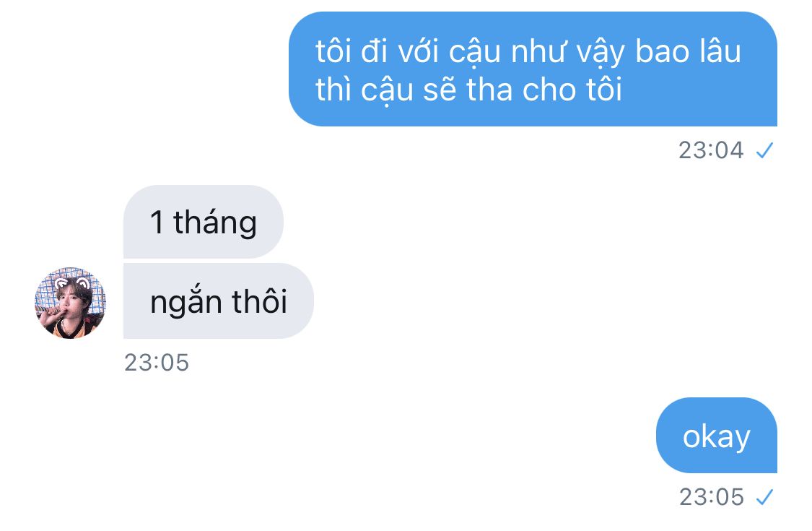Tap the blue "okay" message bubble

(x=716, y=435)
